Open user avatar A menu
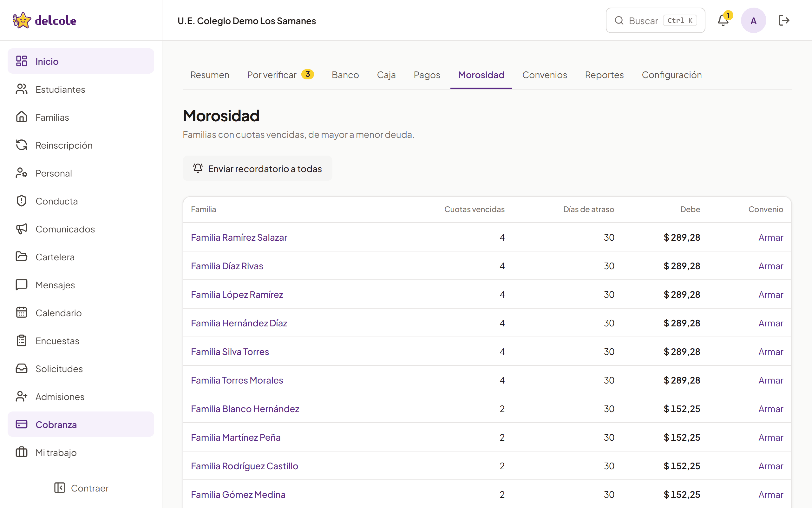This screenshot has width=812, height=508. (x=753, y=21)
